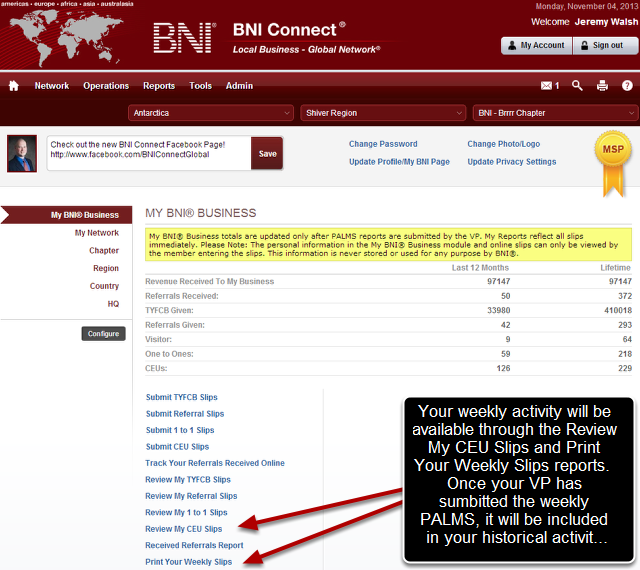
Task: Click the search magnifier icon
Action: point(577,86)
